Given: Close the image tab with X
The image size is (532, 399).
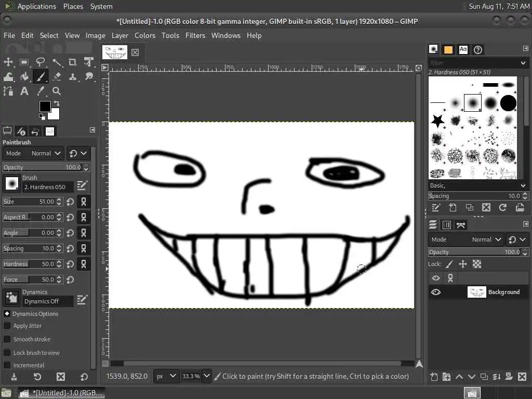Looking at the screenshot, I should (x=135, y=52).
